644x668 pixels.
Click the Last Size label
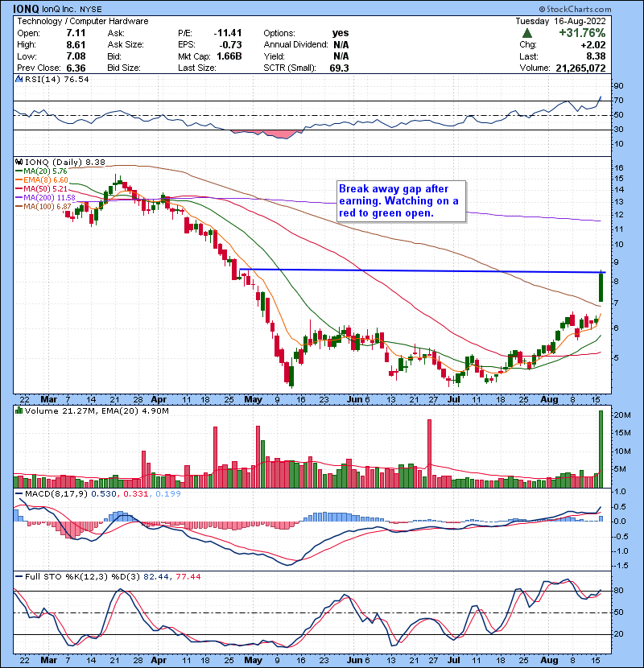coord(197,68)
